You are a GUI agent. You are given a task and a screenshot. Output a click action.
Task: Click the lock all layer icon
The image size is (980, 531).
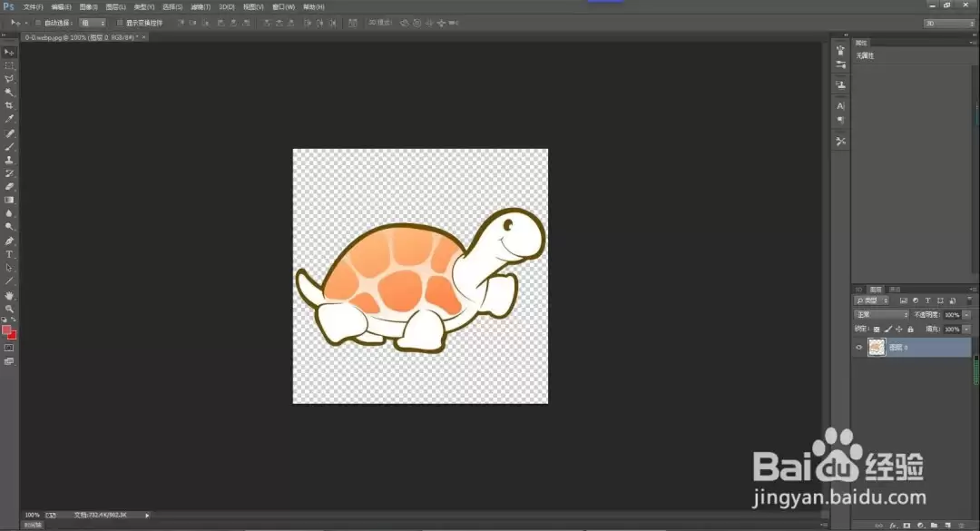911,329
